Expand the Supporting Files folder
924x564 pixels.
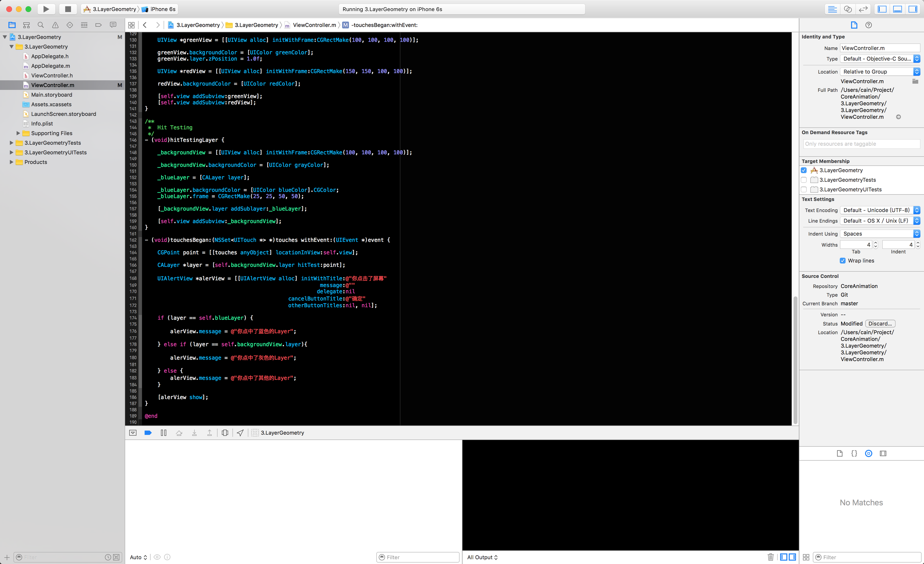point(18,133)
